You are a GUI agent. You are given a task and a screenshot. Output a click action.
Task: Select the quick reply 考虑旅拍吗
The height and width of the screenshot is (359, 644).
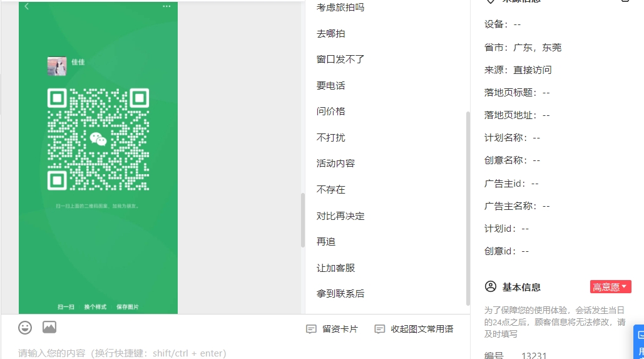click(x=340, y=8)
